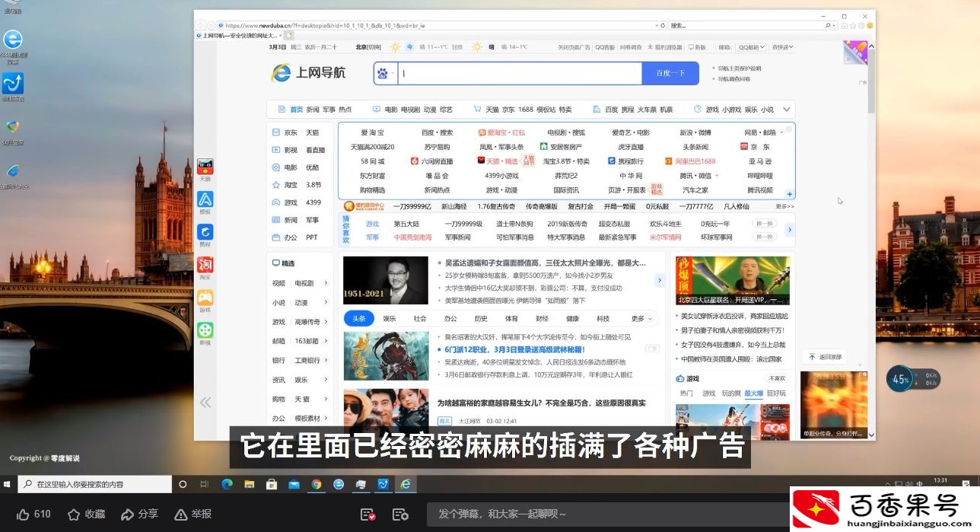Click inside the Baidu search input field

pyautogui.click(x=519, y=73)
